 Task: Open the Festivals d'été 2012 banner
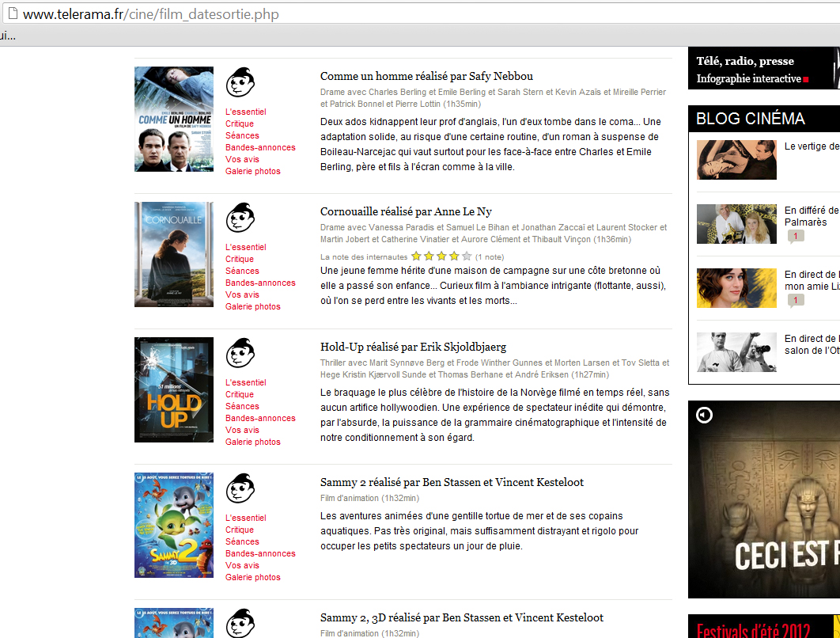click(x=764, y=627)
